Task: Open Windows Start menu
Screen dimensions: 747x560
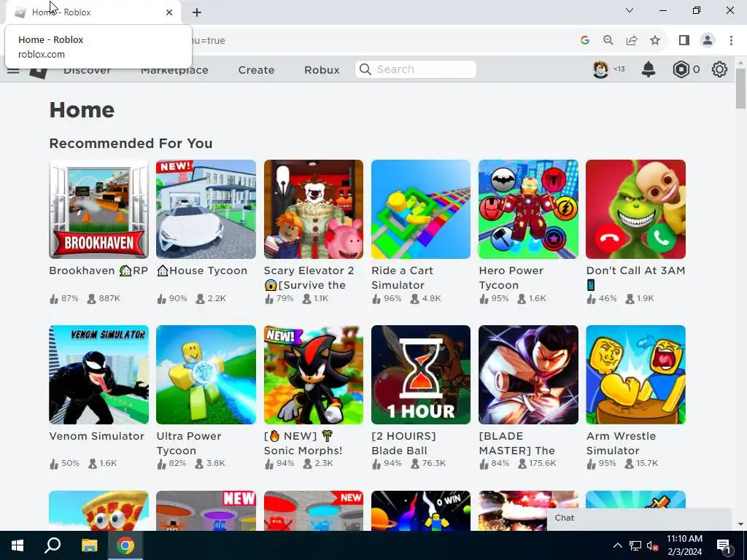Action: [x=18, y=545]
